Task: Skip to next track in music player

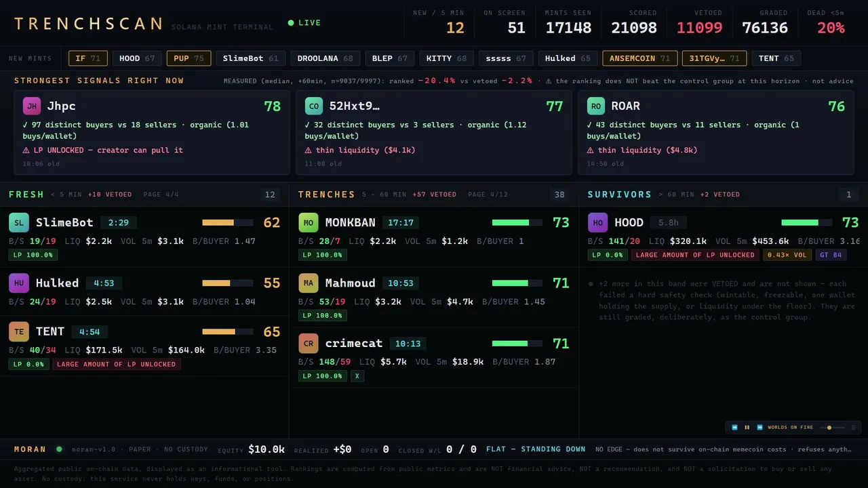Action: pos(759,428)
